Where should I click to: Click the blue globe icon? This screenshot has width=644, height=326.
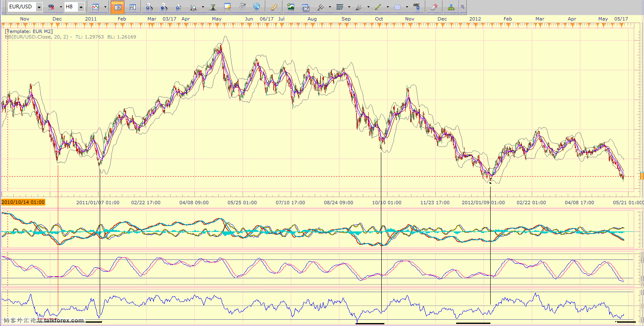pos(257,7)
